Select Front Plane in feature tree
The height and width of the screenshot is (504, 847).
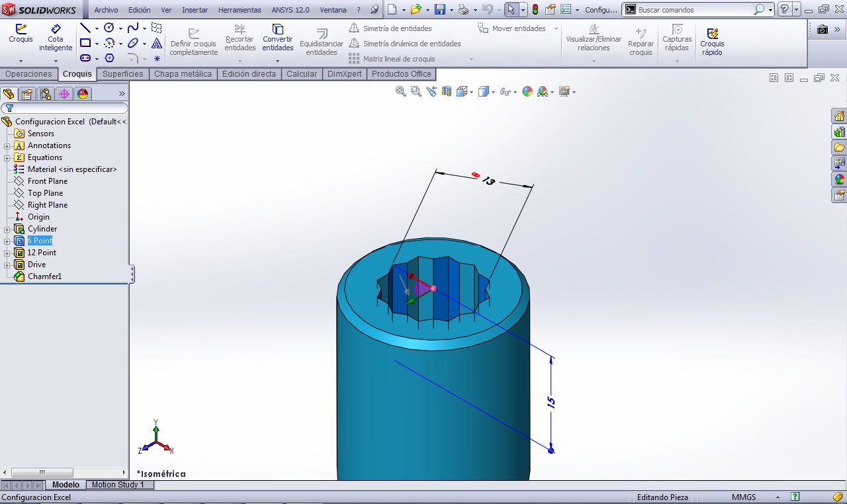point(48,181)
